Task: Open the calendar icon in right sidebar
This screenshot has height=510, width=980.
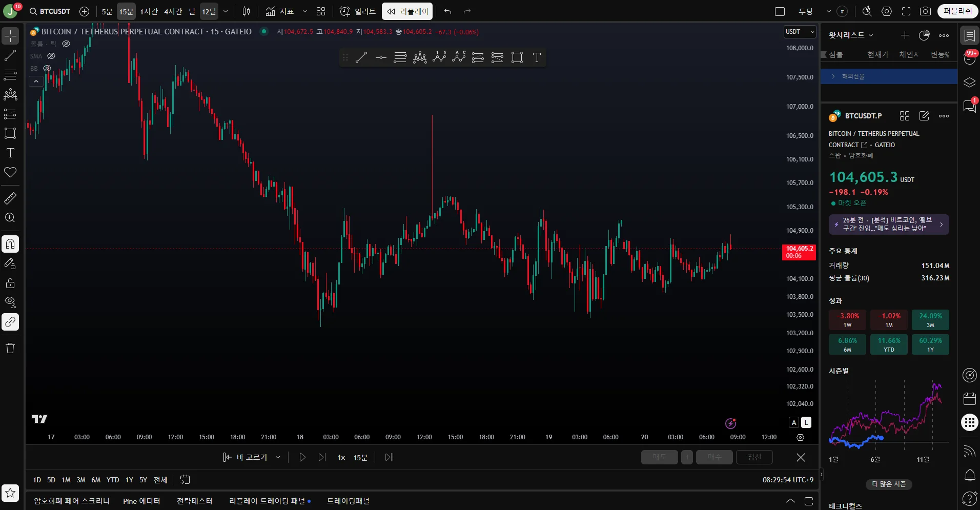Action: coord(969,398)
